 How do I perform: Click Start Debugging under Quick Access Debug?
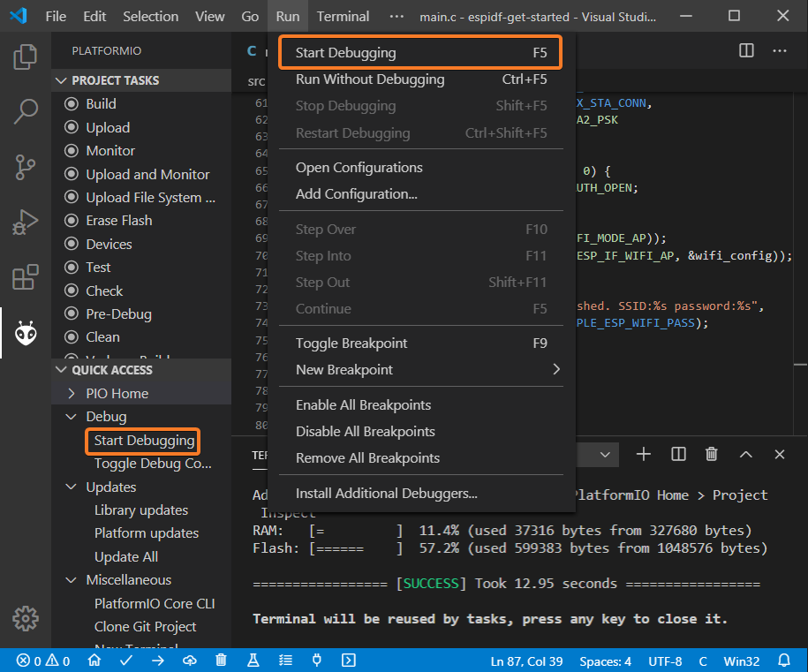[144, 441]
